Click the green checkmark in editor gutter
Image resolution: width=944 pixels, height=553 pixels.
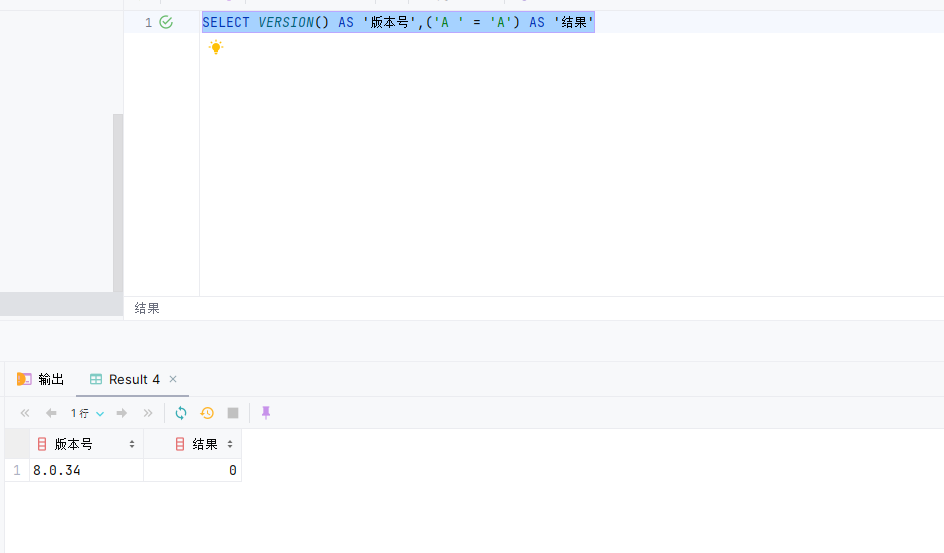pos(166,22)
